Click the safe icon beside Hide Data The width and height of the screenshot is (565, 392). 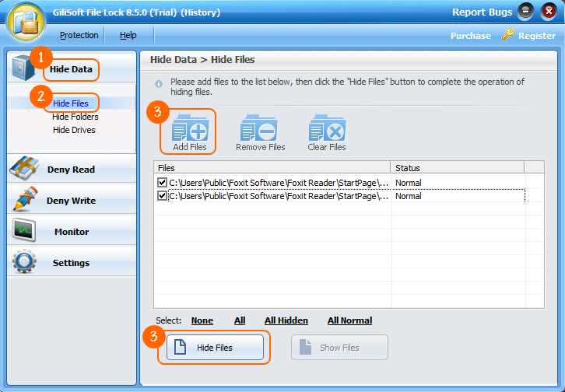pyautogui.click(x=24, y=68)
